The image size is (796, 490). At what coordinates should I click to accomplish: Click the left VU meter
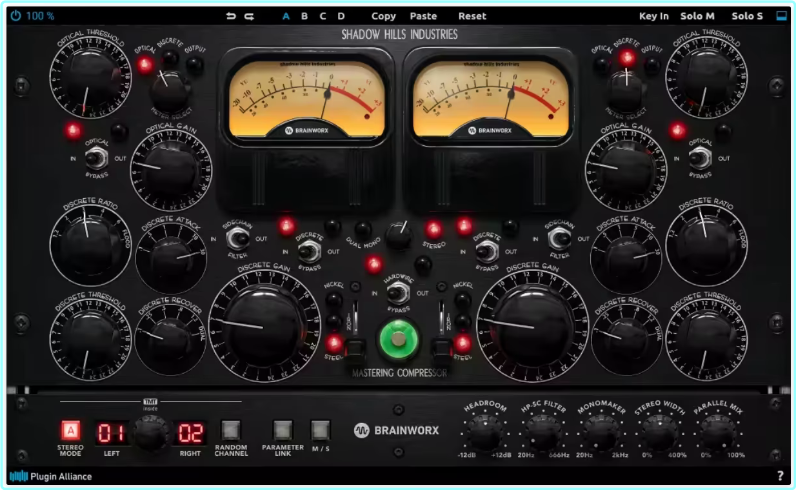(307, 99)
